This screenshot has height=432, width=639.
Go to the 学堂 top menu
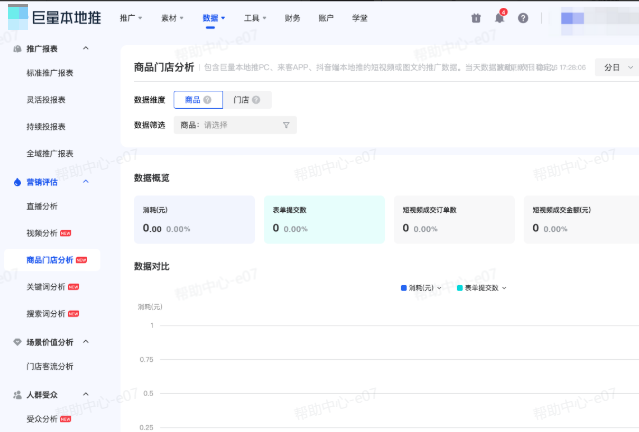tap(359, 18)
